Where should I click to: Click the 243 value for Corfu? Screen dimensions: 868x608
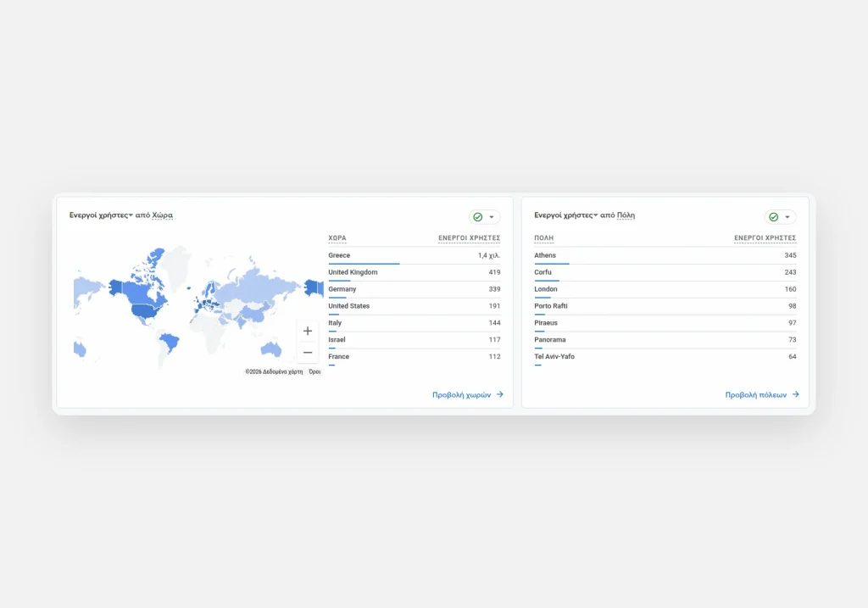(x=791, y=272)
